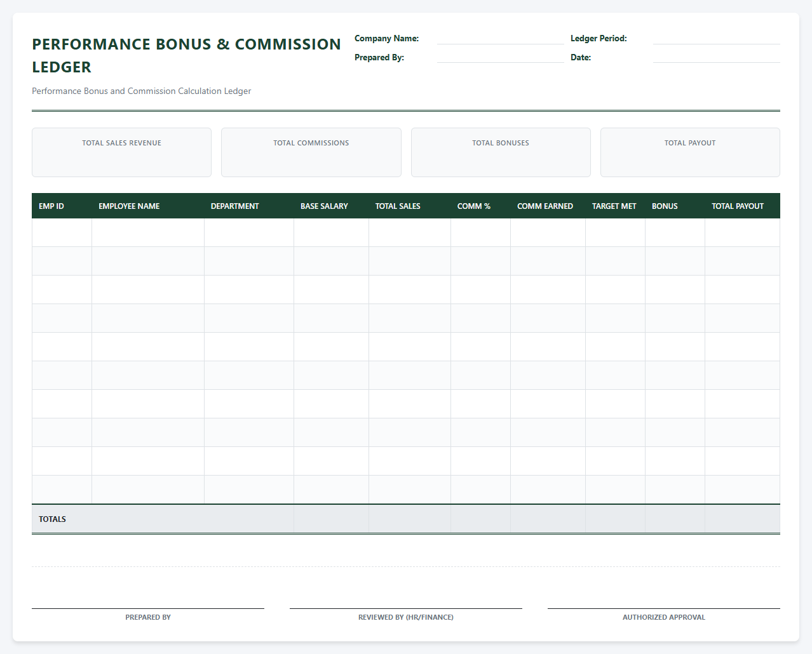Click the Prepared By input line in header

pyautogui.click(x=500, y=57)
